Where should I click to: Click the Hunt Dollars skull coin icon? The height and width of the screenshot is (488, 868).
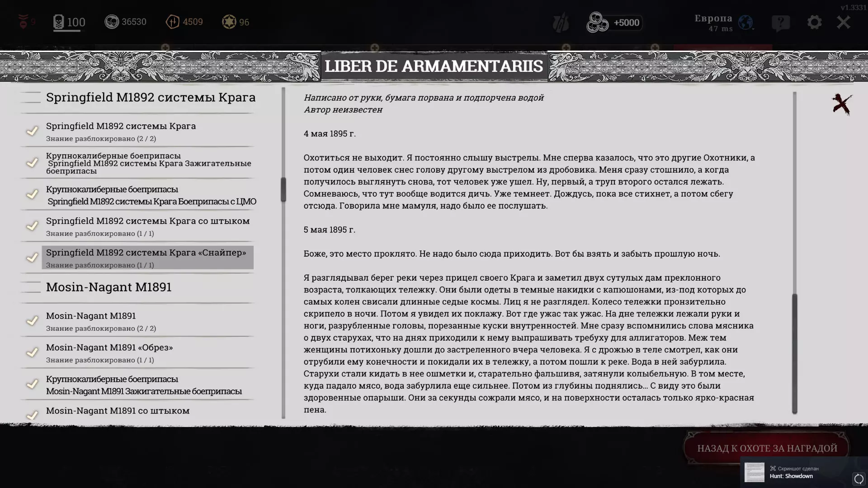[112, 22]
